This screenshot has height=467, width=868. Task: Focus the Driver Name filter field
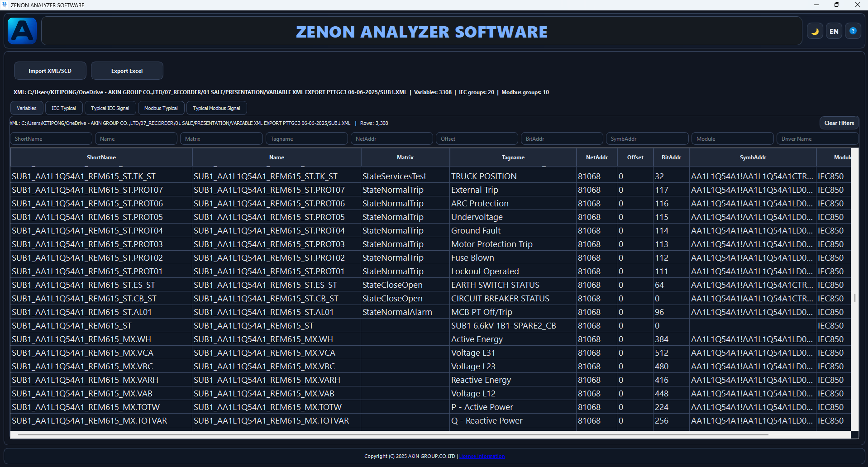click(818, 138)
